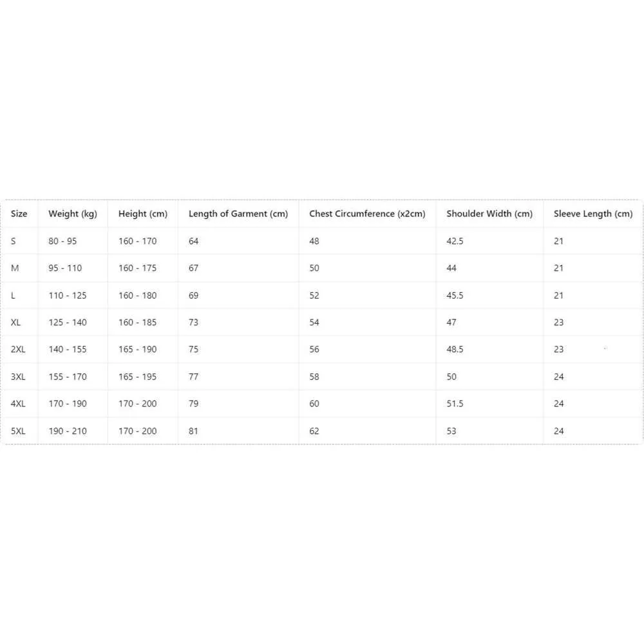
Task: Click the Sleeve Length (cm) header
Action: (x=593, y=214)
